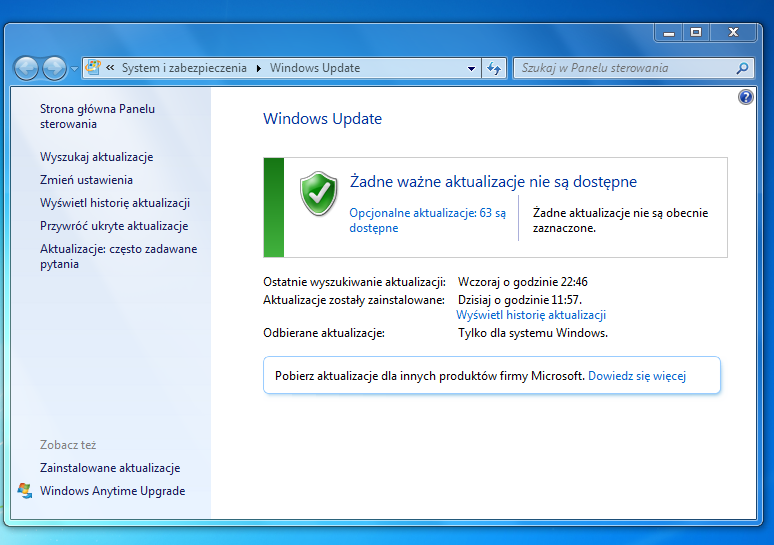The image size is (774, 545).
Task: Select Przywróć ukryte aktualizacje
Action: pos(114,226)
